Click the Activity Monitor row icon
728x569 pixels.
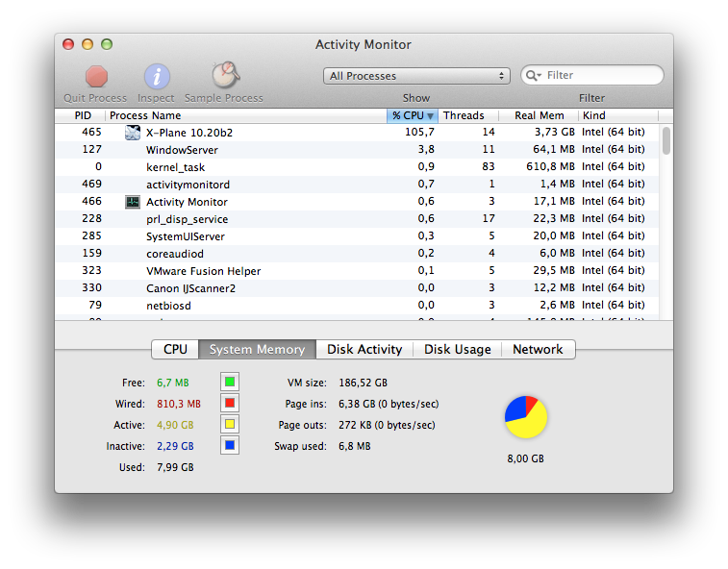point(133,202)
